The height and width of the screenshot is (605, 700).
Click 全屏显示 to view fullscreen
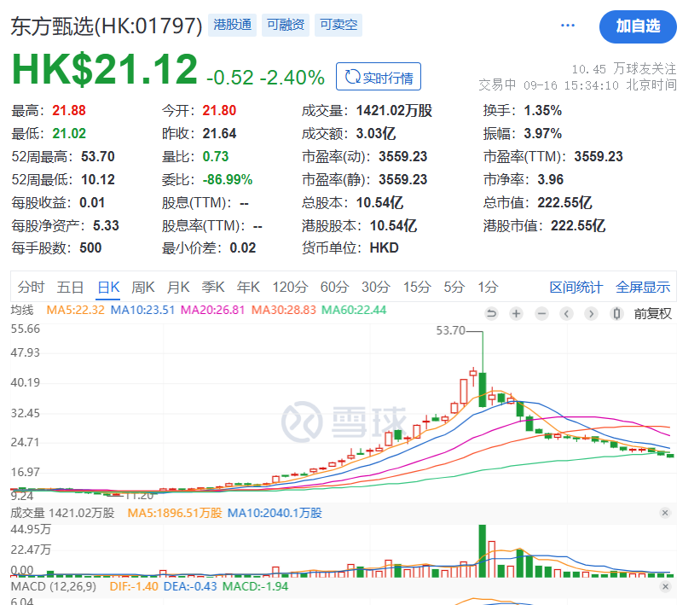[643, 288]
